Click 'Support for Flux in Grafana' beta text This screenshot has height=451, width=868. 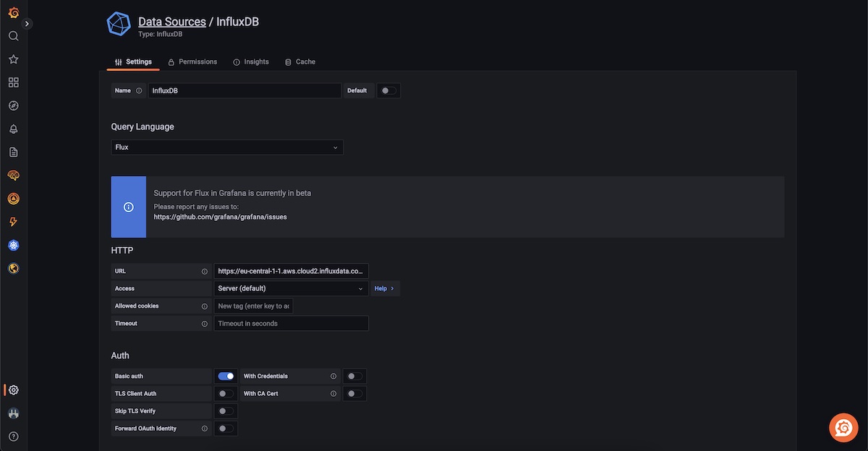pyautogui.click(x=233, y=193)
